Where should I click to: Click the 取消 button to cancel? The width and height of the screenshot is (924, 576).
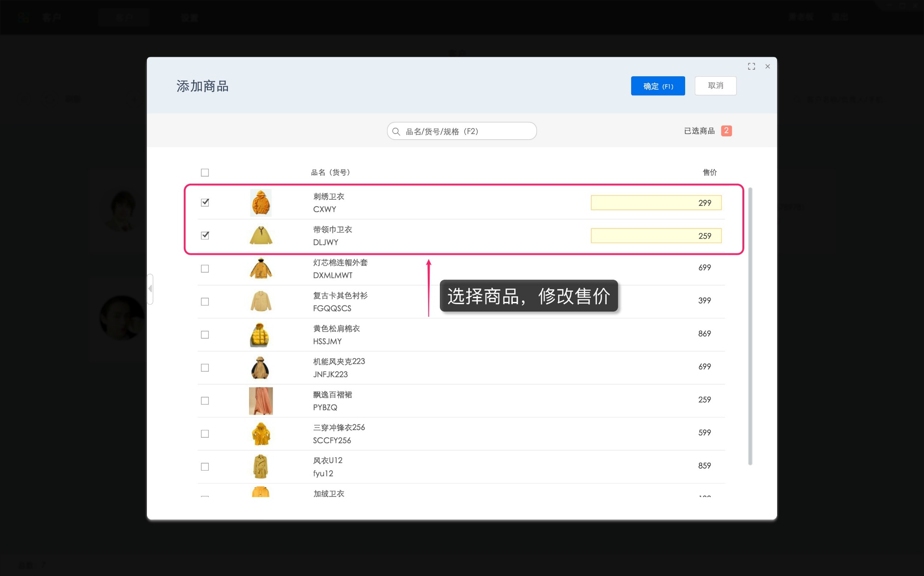point(716,86)
